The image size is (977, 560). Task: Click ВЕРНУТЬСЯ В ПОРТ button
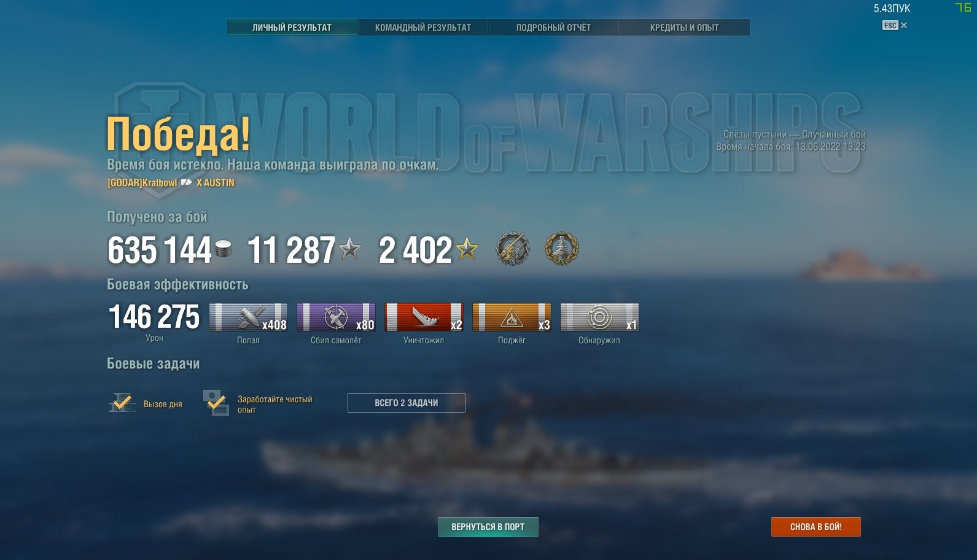(x=488, y=527)
